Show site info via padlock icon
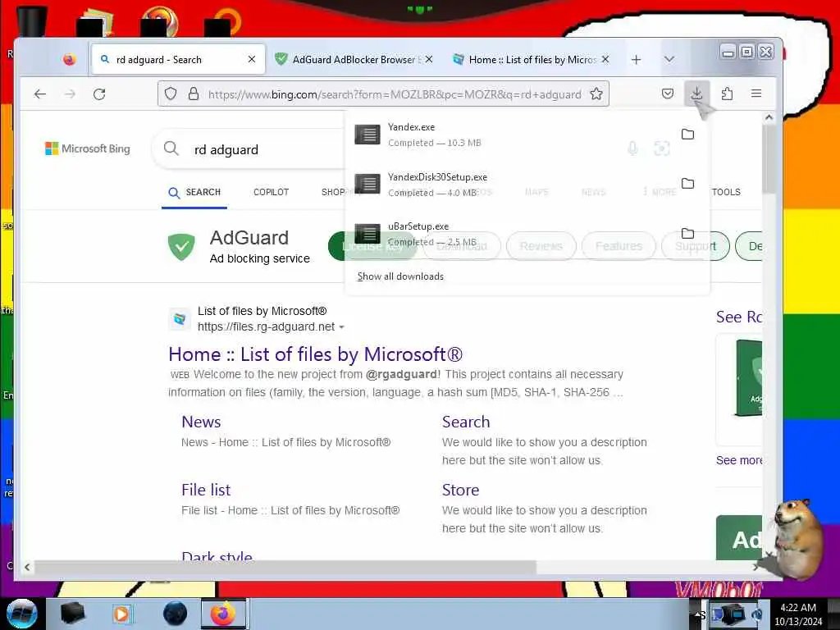The width and height of the screenshot is (840, 630). pos(194,94)
